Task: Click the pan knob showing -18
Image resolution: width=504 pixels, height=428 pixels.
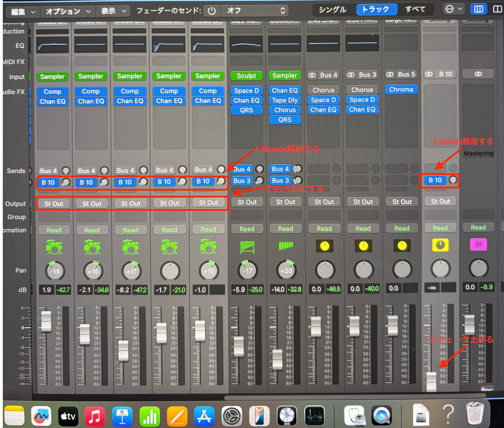Action: click(x=55, y=271)
